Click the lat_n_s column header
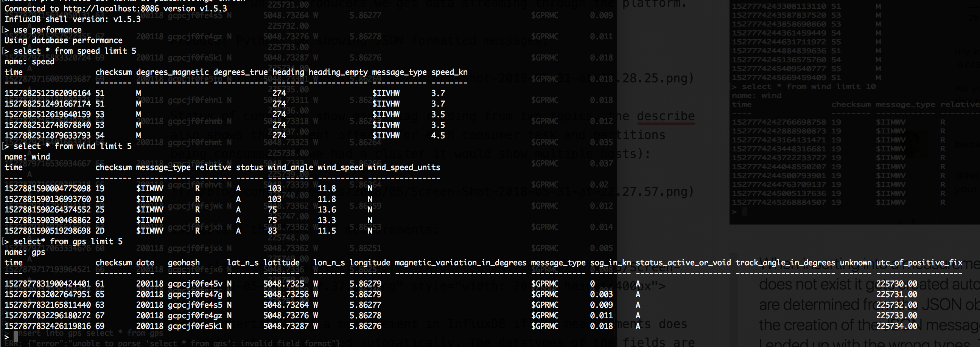 pyautogui.click(x=243, y=263)
